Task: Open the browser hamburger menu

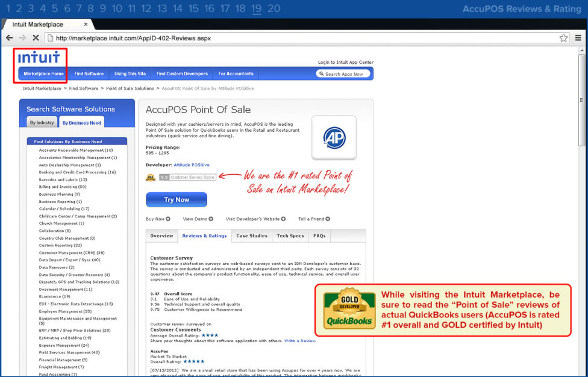Action: click(x=578, y=38)
